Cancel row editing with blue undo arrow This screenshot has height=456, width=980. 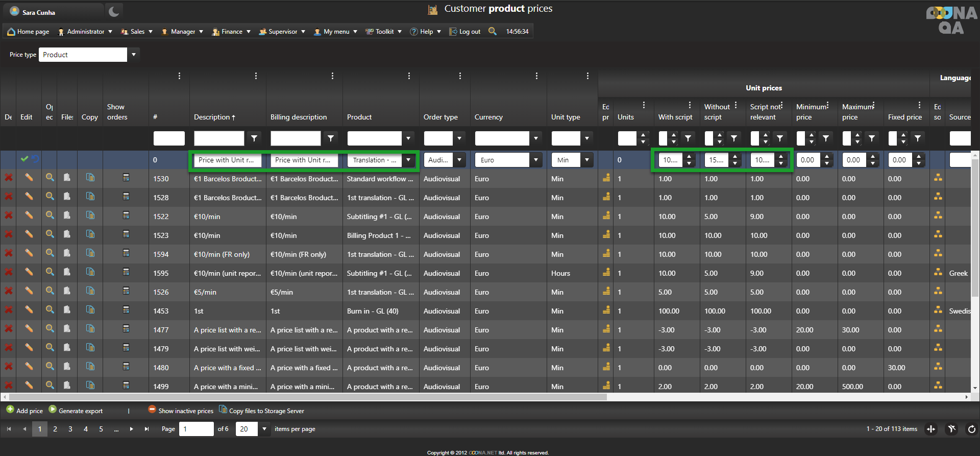35,159
